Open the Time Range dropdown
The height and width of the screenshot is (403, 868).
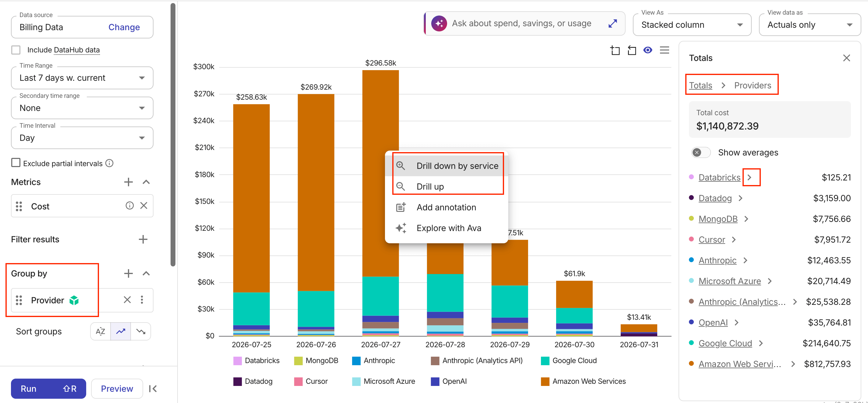(82, 78)
